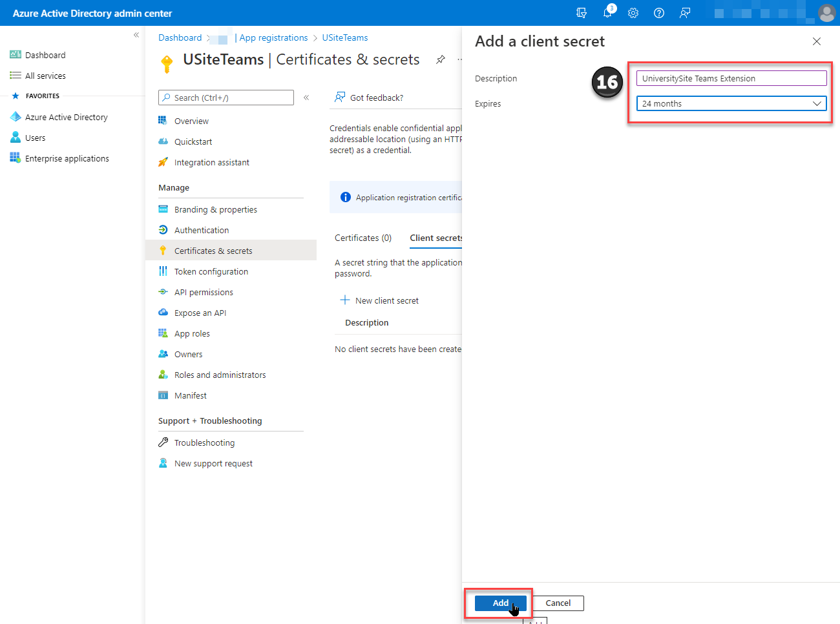Click the Dashboard chart icon in sidebar
Screen dimensions: 840x624
[x=16, y=55]
